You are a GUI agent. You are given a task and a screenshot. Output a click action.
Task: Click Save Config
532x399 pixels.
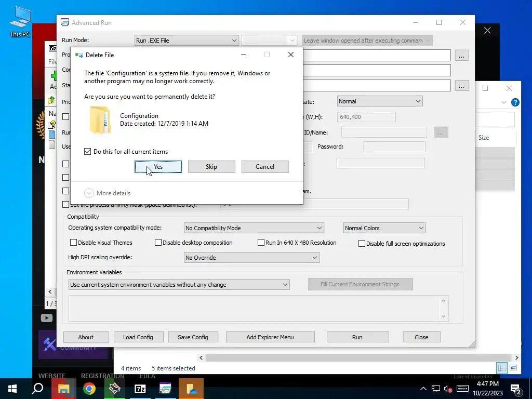[193, 337]
